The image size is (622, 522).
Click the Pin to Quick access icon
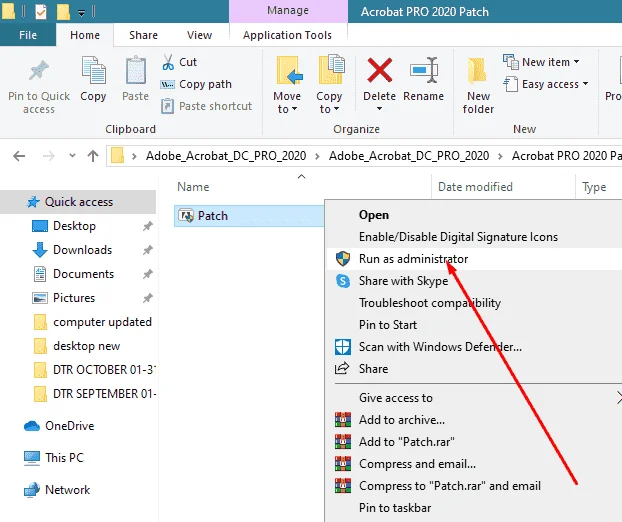[x=39, y=71]
